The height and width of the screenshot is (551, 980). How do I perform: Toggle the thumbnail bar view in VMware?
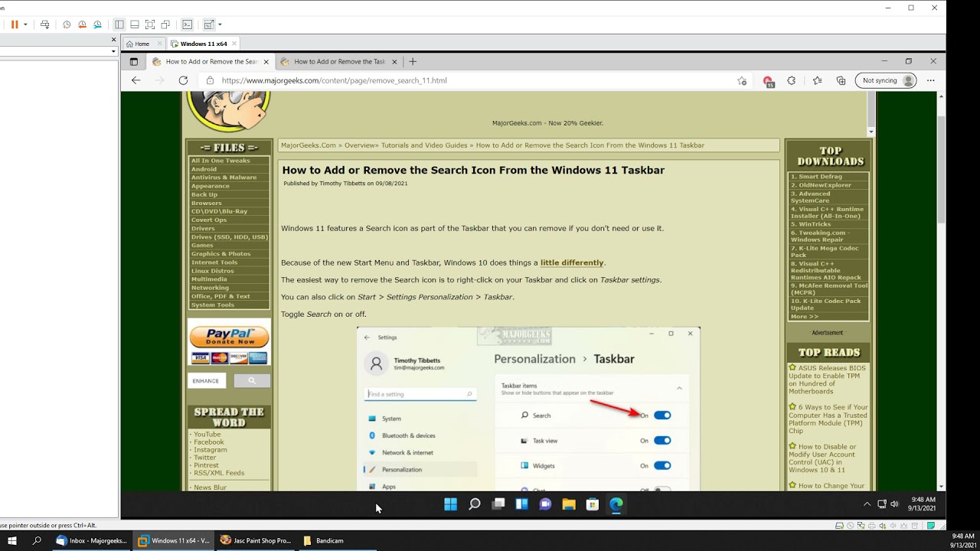coord(135,24)
